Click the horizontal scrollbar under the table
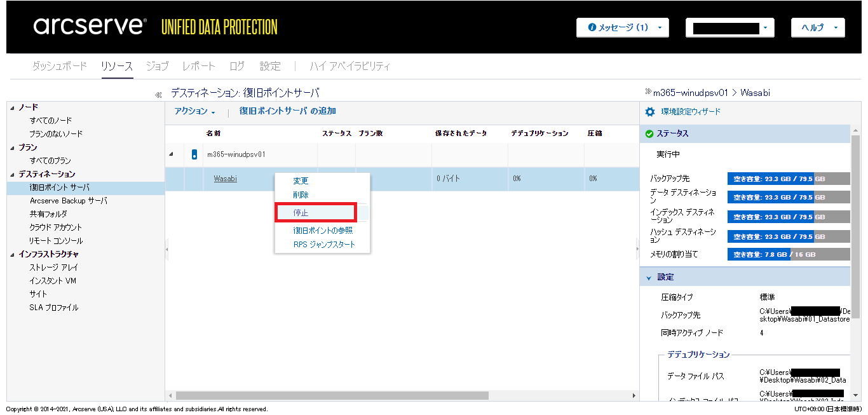The image size is (868, 415). [331, 395]
